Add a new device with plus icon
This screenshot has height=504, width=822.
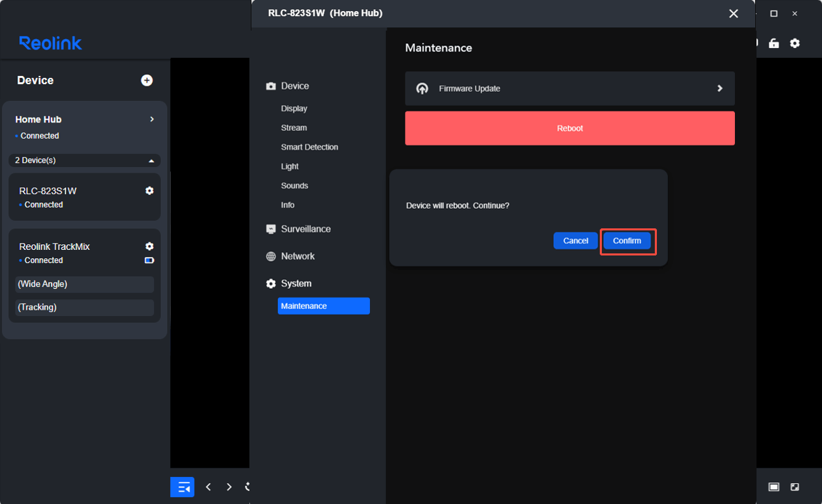tap(147, 80)
